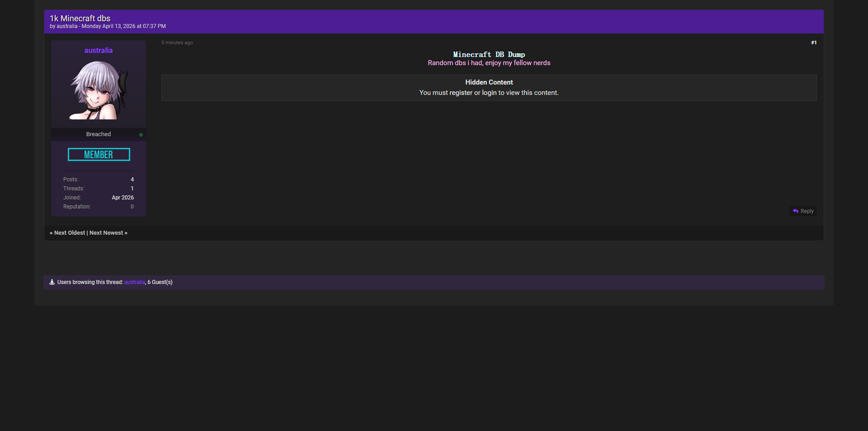Click the login link in Hidden Content
The width and height of the screenshot is (868, 431).
coord(489,93)
